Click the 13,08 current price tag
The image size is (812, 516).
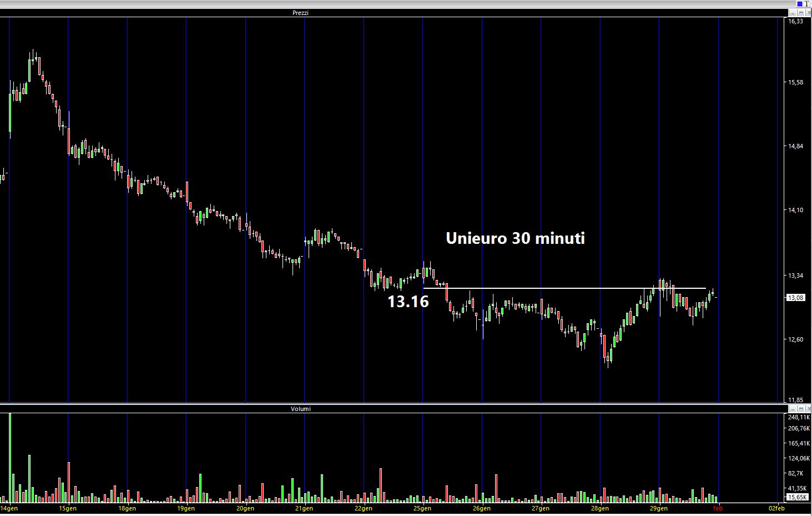pos(795,298)
